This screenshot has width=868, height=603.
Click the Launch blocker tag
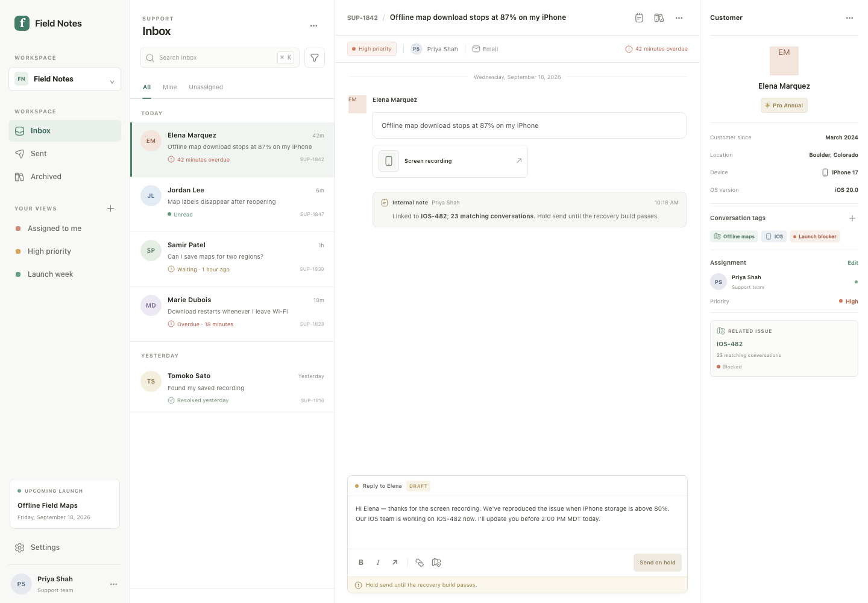tap(815, 236)
